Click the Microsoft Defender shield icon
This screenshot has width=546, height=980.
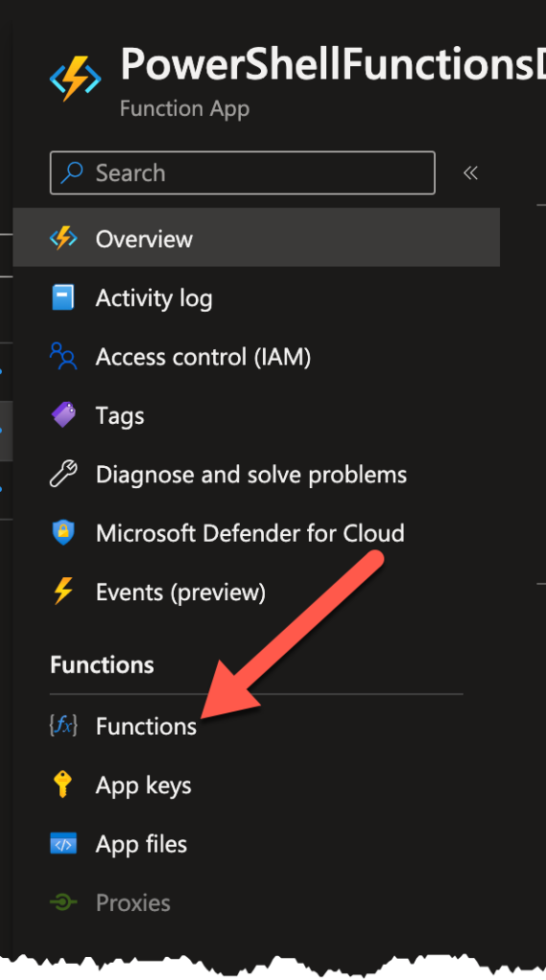63,532
